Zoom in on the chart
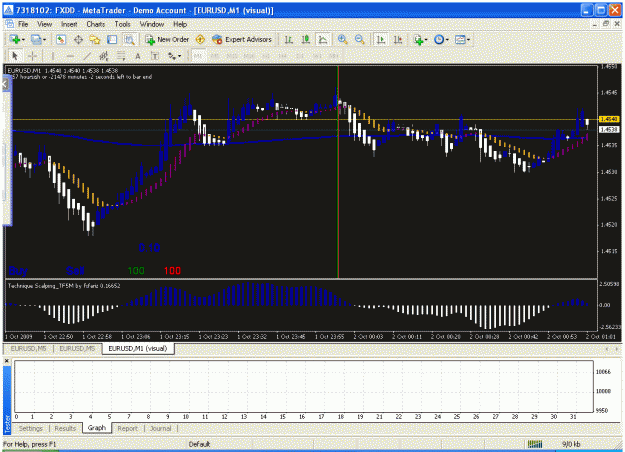The width and height of the screenshot is (625, 452). [x=342, y=39]
